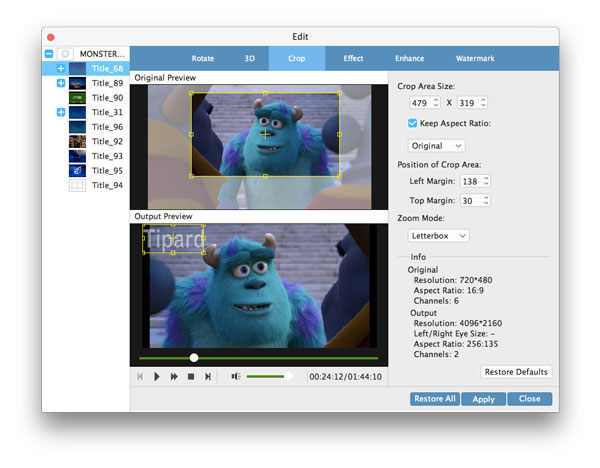600x468 pixels.
Task: Close the Edit dialog via Close button
Action: (x=530, y=399)
